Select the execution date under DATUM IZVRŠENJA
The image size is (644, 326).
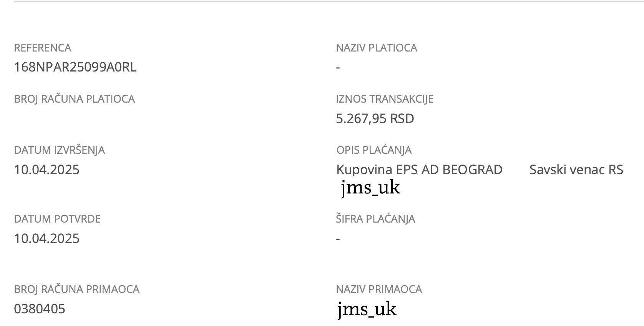47,170
